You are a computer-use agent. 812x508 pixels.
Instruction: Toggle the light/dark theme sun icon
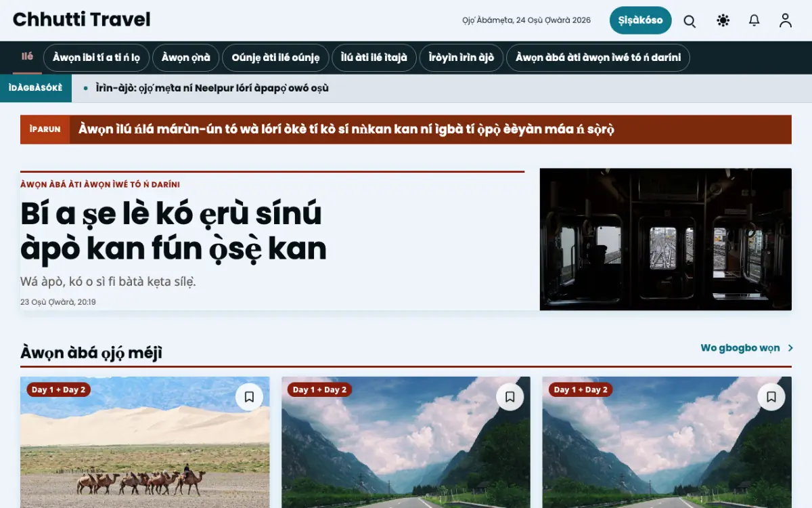(x=723, y=21)
